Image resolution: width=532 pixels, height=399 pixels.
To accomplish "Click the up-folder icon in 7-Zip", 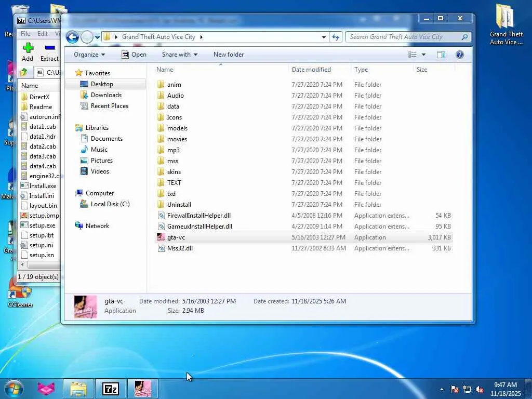I will pyautogui.click(x=24, y=72).
